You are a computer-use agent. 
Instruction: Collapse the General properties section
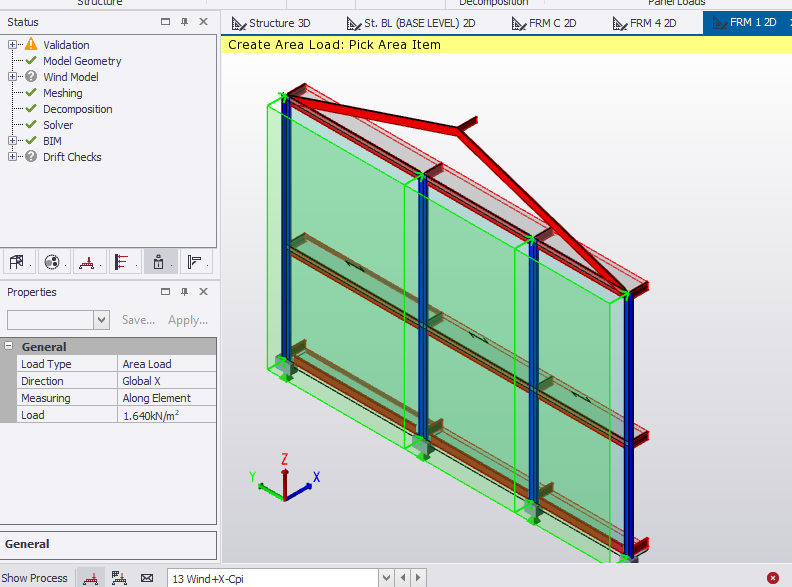coord(9,346)
